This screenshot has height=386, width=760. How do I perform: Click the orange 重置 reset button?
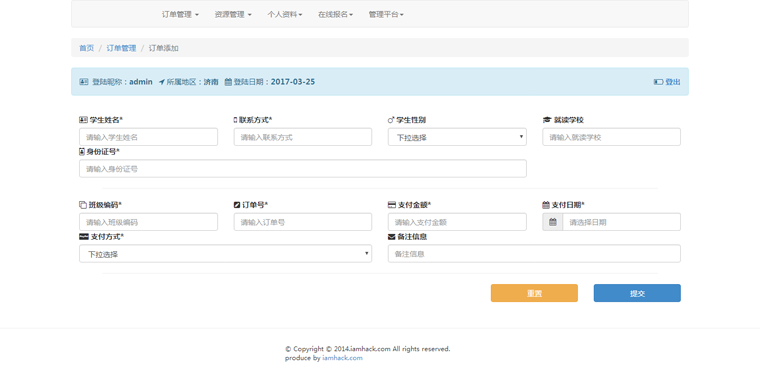(x=534, y=293)
